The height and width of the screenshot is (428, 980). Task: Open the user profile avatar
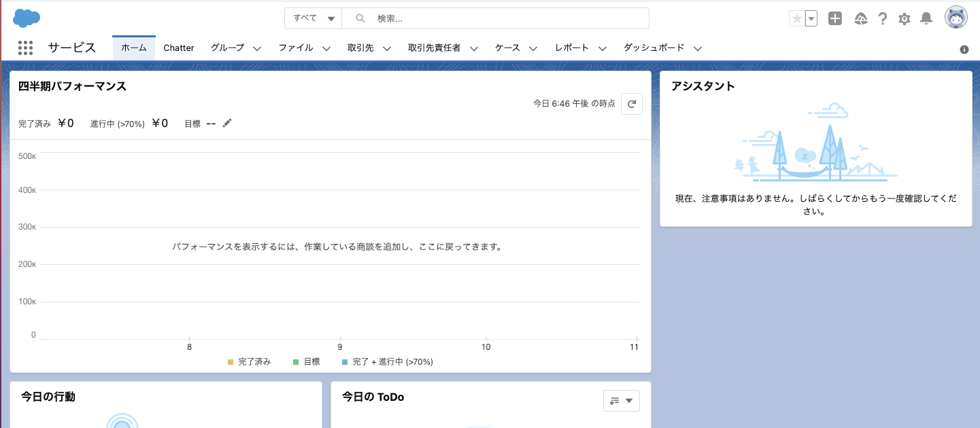pyautogui.click(x=956, y=18)
